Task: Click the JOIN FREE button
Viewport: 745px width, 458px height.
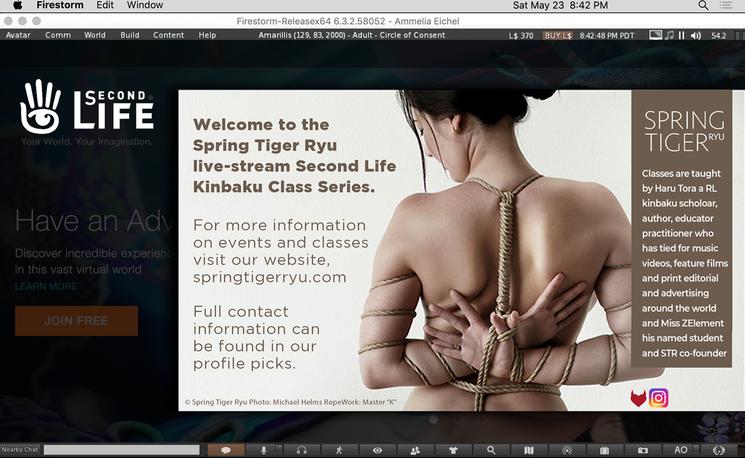Action: tap(76, 321)
